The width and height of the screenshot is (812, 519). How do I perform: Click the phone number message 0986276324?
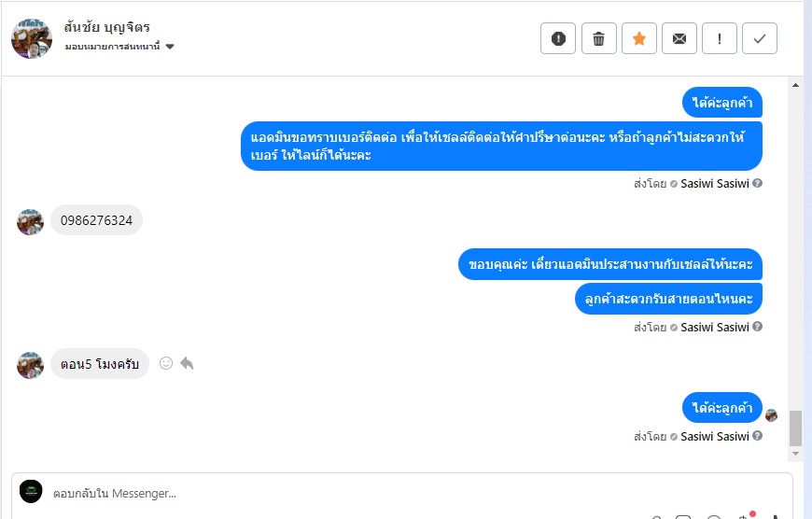tap(96, 221)
